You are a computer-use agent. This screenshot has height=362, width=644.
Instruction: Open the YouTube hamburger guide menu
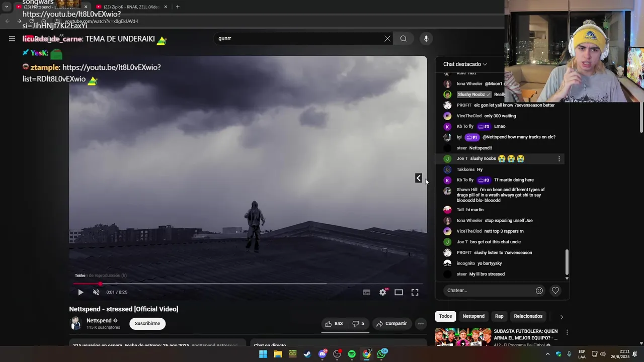click(x=12, y=38)
